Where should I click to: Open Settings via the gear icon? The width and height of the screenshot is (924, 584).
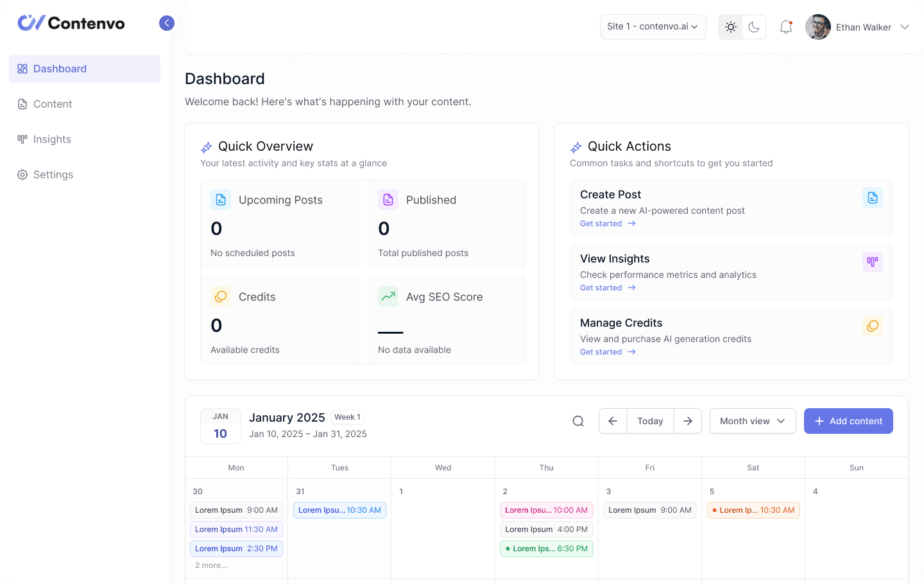(22, 174)
